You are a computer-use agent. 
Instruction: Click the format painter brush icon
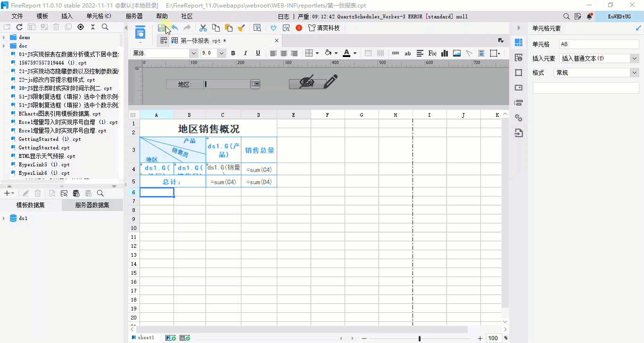[241, 28]
